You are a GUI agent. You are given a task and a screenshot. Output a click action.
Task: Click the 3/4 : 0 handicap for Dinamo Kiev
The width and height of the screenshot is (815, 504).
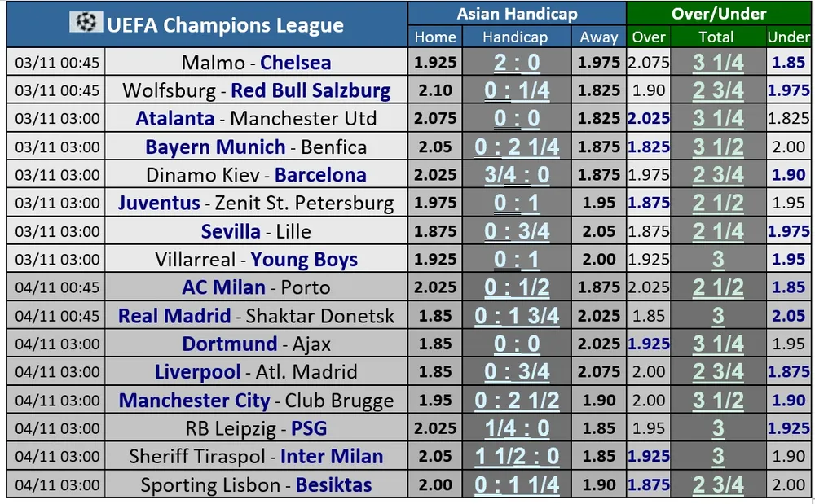click(517, 175)
